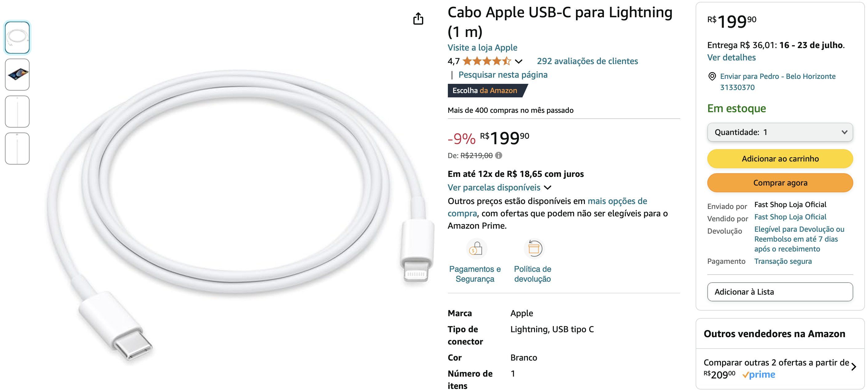Viewport: 868px width, 392px height.
Task: Click the Política de devolução box icon
Action: click(x=534, y=249)
